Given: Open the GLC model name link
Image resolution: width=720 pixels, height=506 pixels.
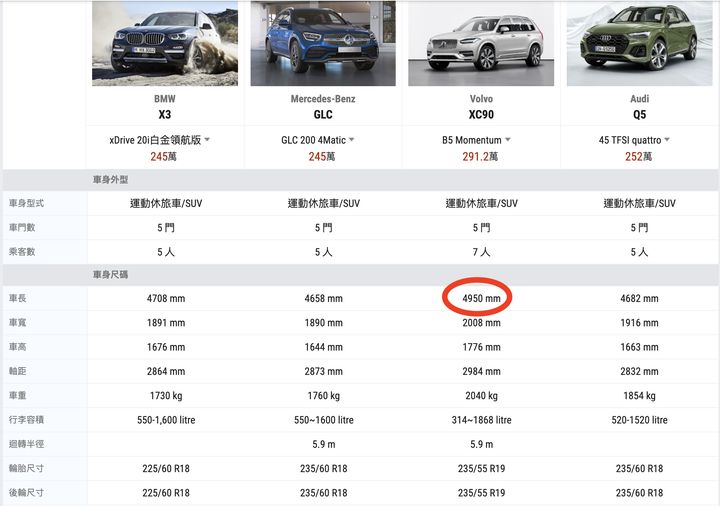Looking at the screenshot, I should click(x=323, y=114).
